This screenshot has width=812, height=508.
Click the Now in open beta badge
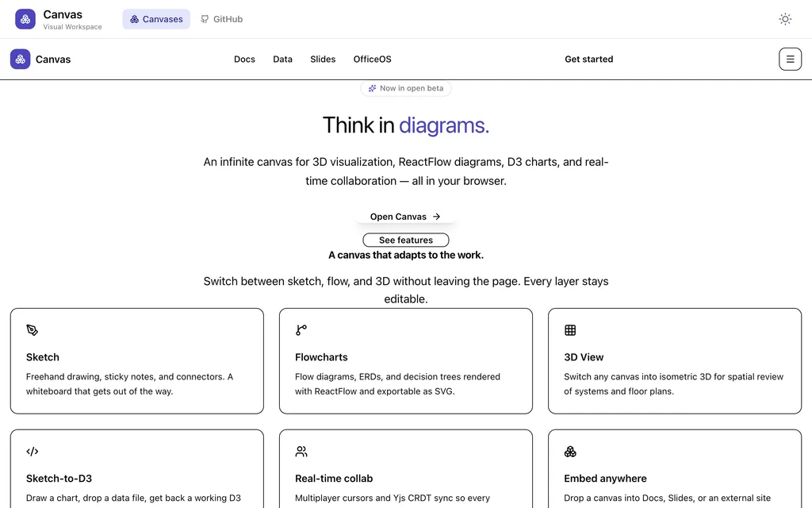[406, 88]
